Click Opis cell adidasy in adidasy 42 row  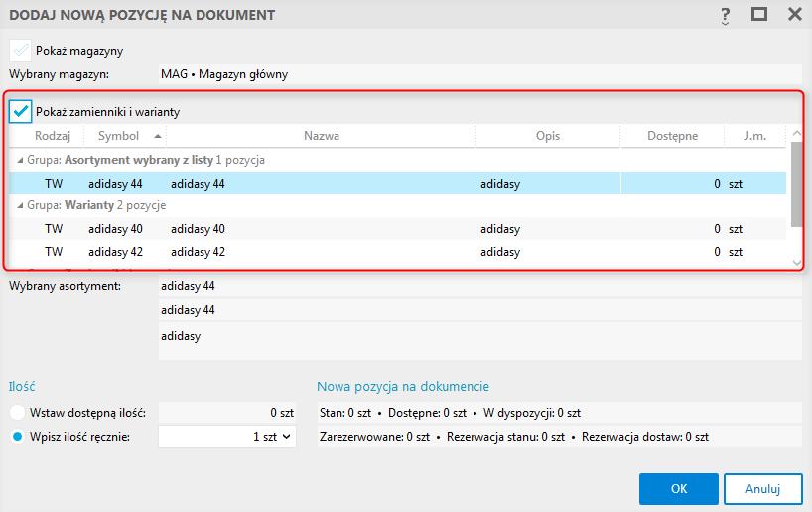500,252
